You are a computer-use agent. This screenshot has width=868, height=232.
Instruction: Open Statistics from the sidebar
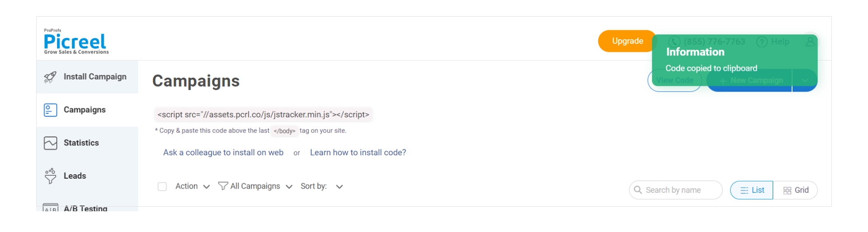click(81, 143)
